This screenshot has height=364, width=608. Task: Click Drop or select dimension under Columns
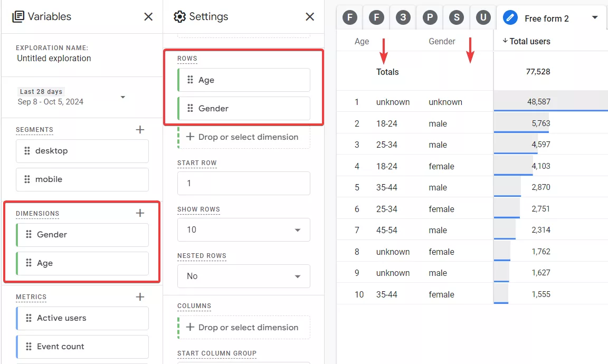click(243, 327)
